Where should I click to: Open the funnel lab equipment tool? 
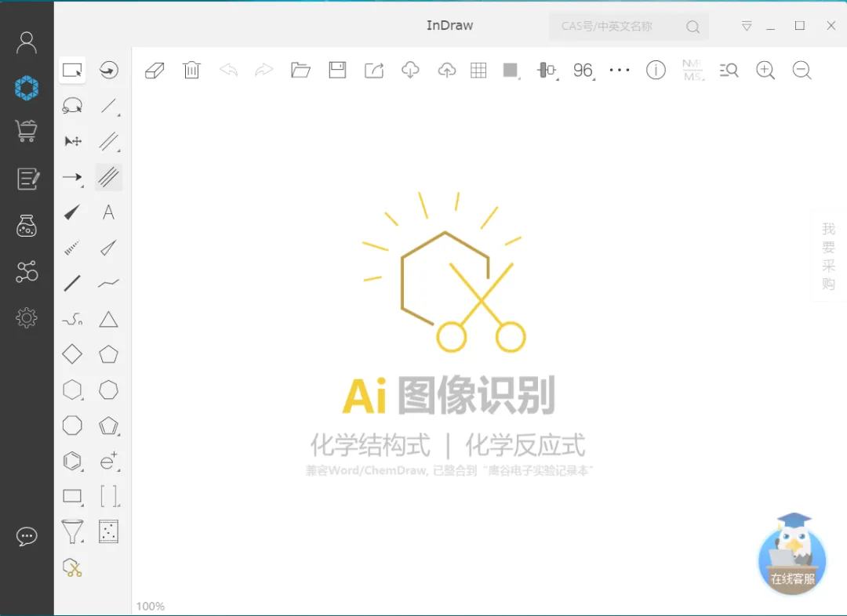click(x=72, y=532)
